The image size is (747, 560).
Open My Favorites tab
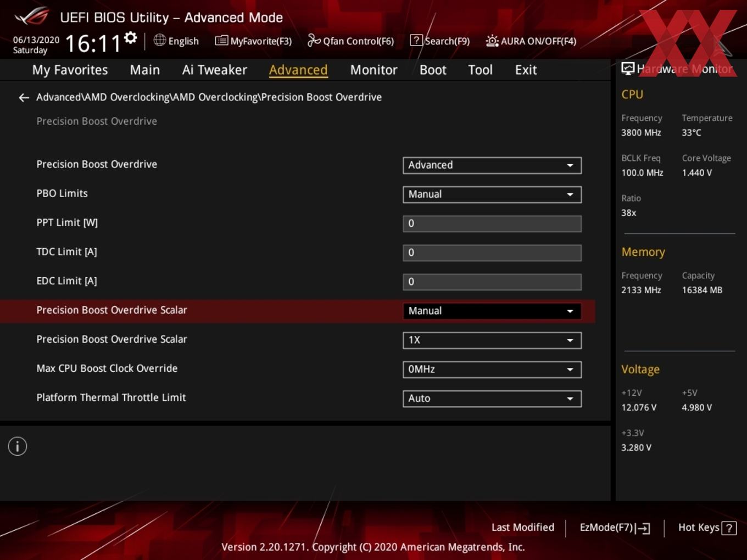70,70
